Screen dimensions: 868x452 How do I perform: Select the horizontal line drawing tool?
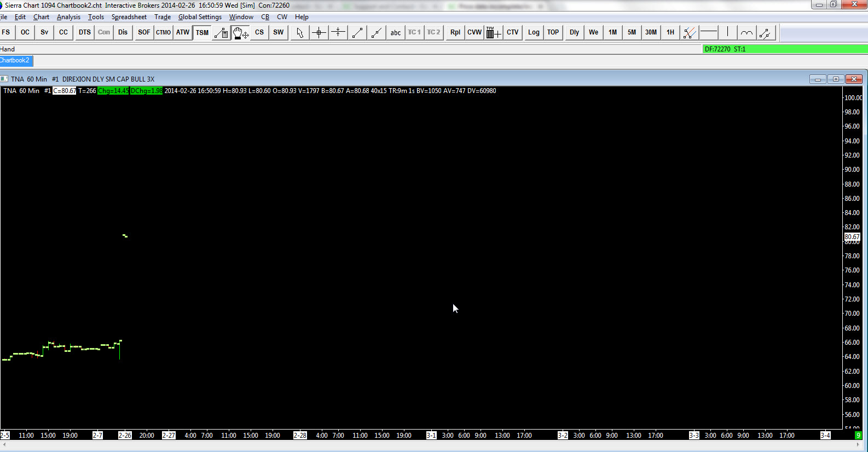(709, 32)
